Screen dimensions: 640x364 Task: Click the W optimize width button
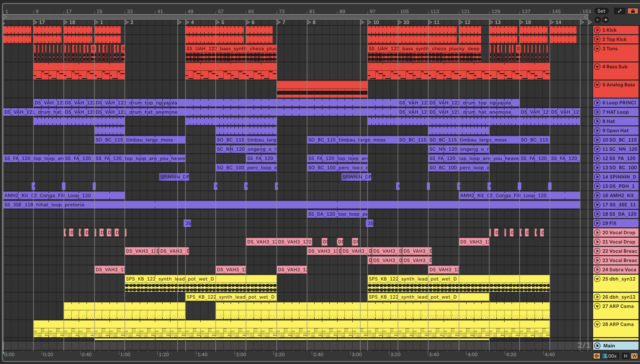634,356
